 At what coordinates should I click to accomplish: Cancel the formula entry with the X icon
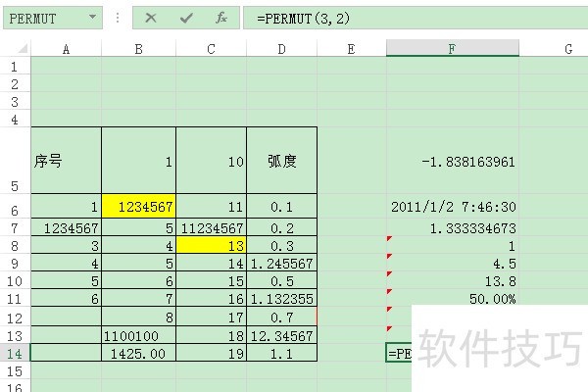pyautogui.click(x=151, y=18)
